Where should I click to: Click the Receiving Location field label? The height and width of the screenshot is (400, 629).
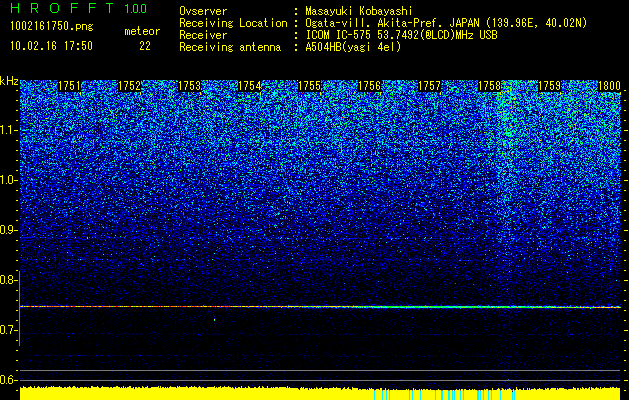233,23
